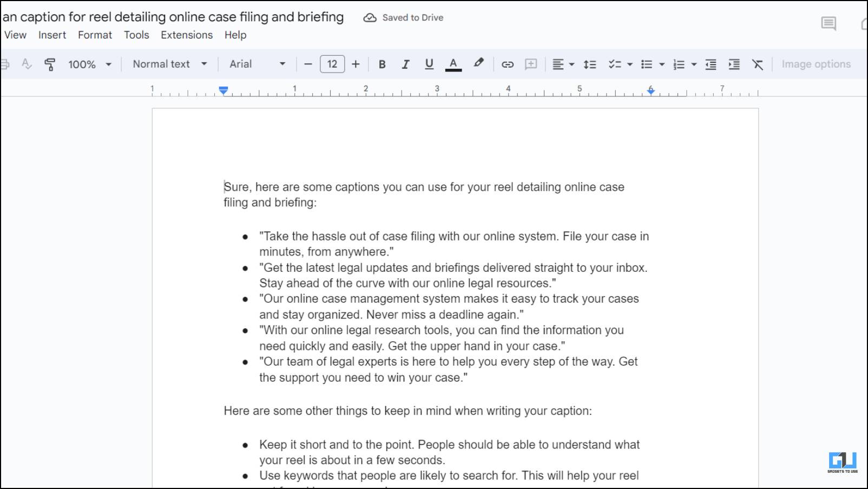The height and width of the screenshot is (489, 868).
Task: Increase indent of the paragraph
Action: 734,64
